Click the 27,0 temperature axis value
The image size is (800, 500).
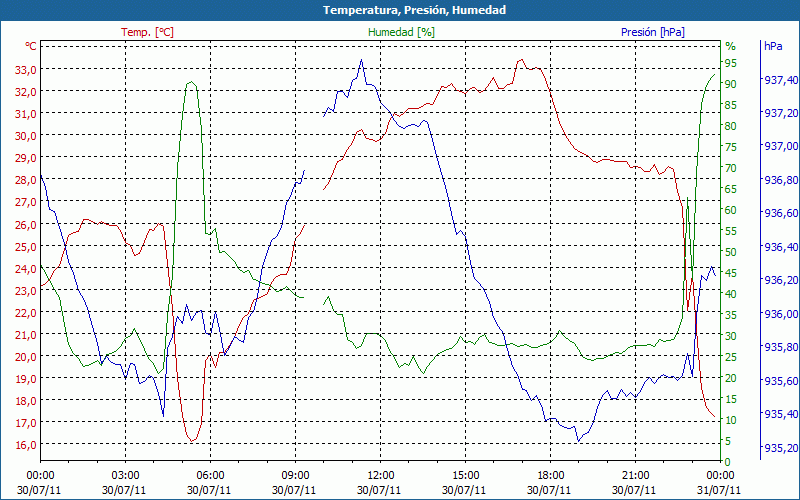click(26, 202)
